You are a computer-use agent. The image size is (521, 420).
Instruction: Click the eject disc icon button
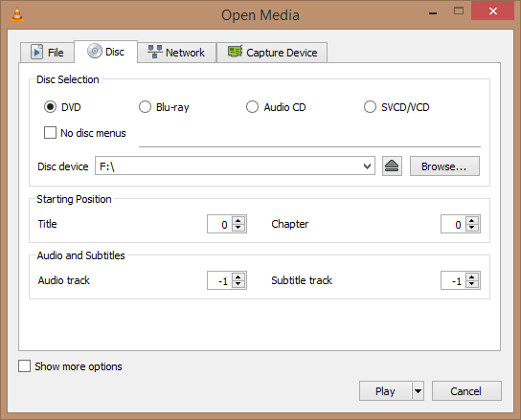392,166
